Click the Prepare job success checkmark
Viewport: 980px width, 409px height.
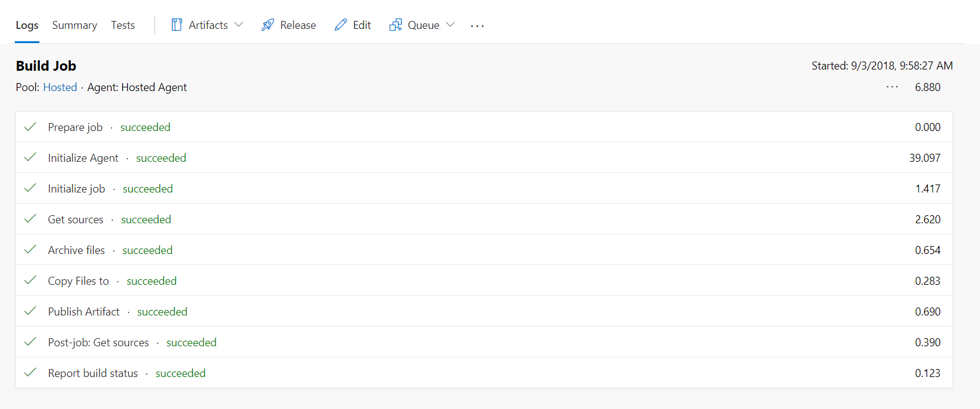[x=30, y=127]
